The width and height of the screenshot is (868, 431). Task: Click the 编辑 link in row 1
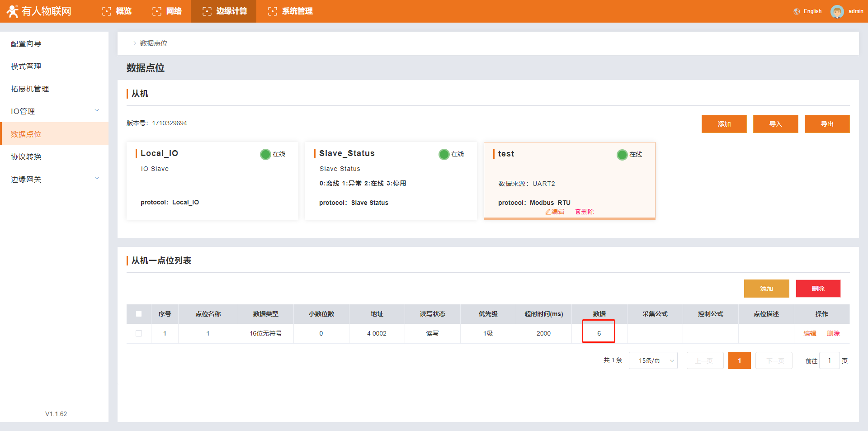pyautogui.click(x=809, y=333)
